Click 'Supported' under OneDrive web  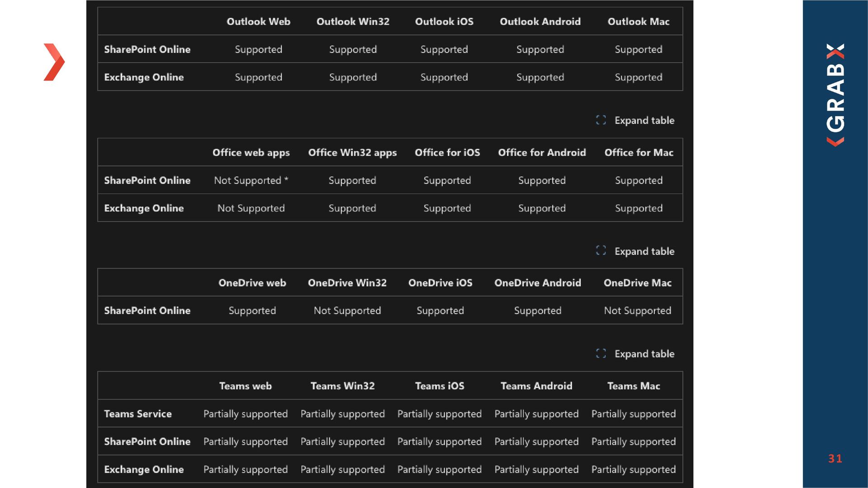pyautogui.click(x=252, y=310)
